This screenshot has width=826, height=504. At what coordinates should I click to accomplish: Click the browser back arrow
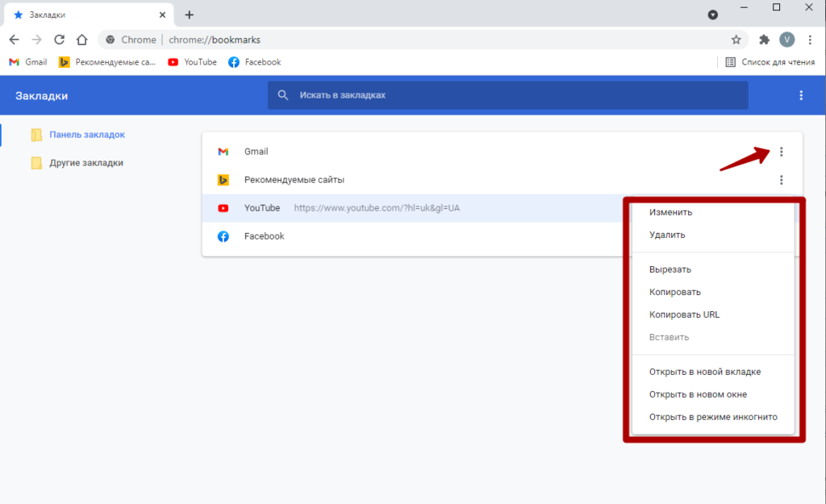point(15,40)
